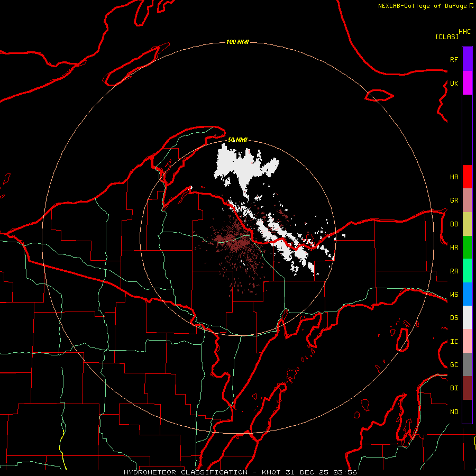Click the IC pink legend swatch
This screenshot has height=476, width=476.
467,341
